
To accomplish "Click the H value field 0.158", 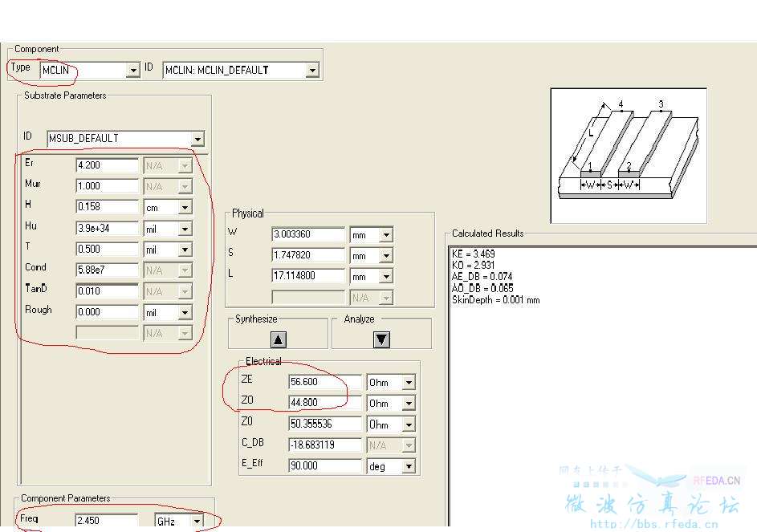I will coord(108,207).
